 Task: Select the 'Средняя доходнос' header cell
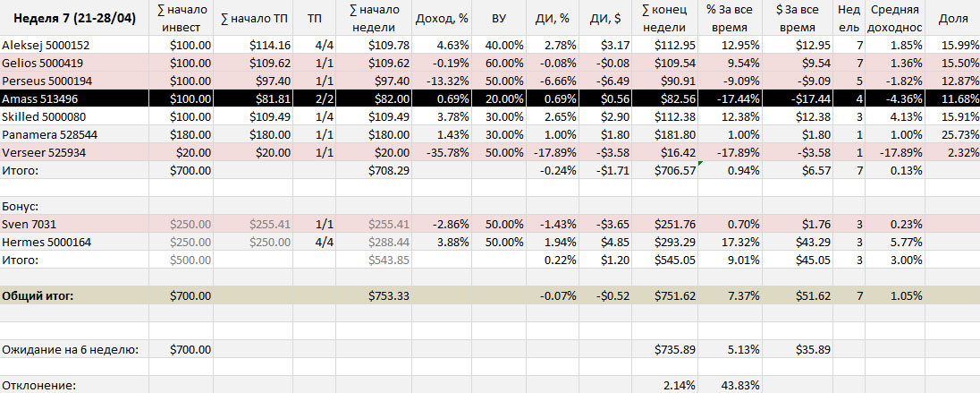[x=894, y=19]
